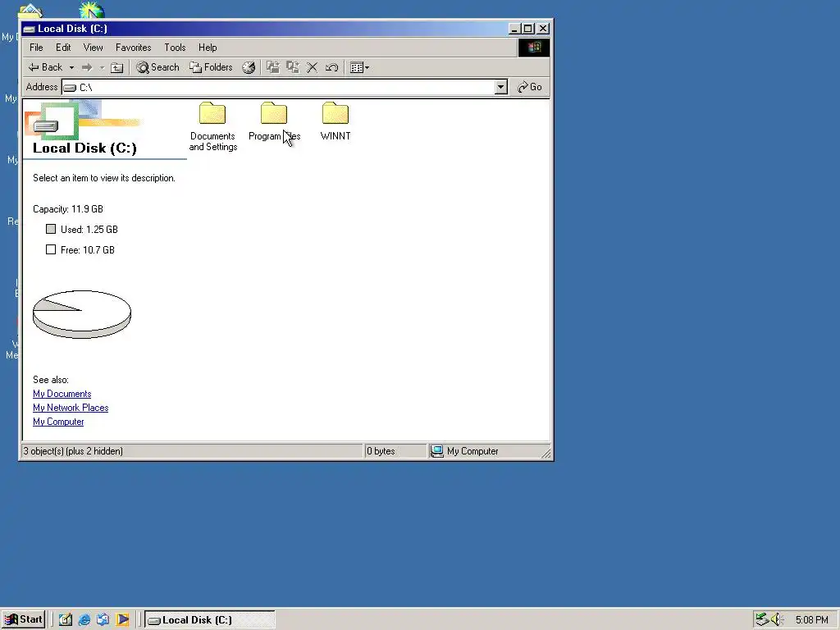The image size is (840, 630).
Task: Open the My Documents link
Action: 62,394
